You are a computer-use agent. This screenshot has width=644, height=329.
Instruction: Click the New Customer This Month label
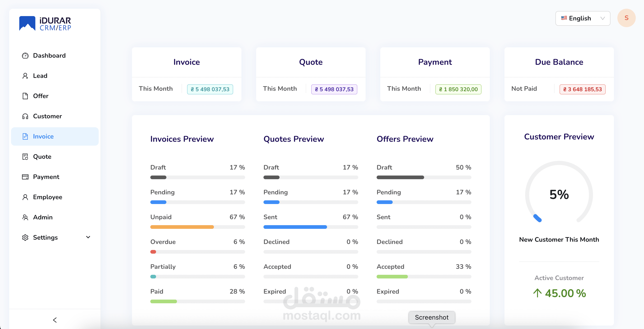click(x=559, y=239)
